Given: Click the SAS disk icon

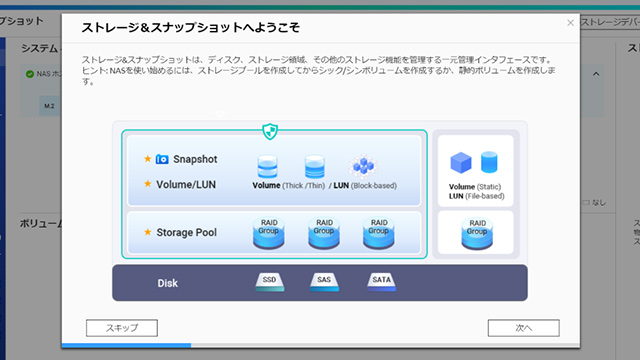Looking at the screenshot, I should pyautogui.click(x=324, y=282).
